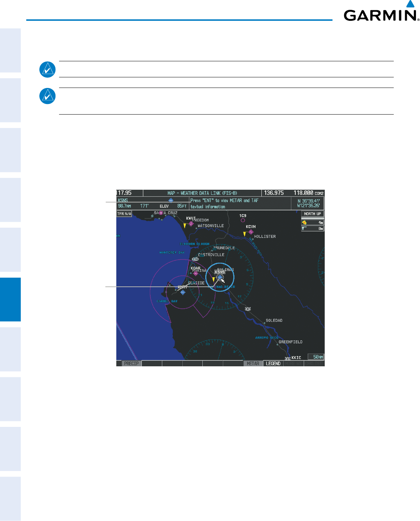420x521 pixels.
Task: Click the 118.000 COM2 frequency
Action: coord(308,193)
